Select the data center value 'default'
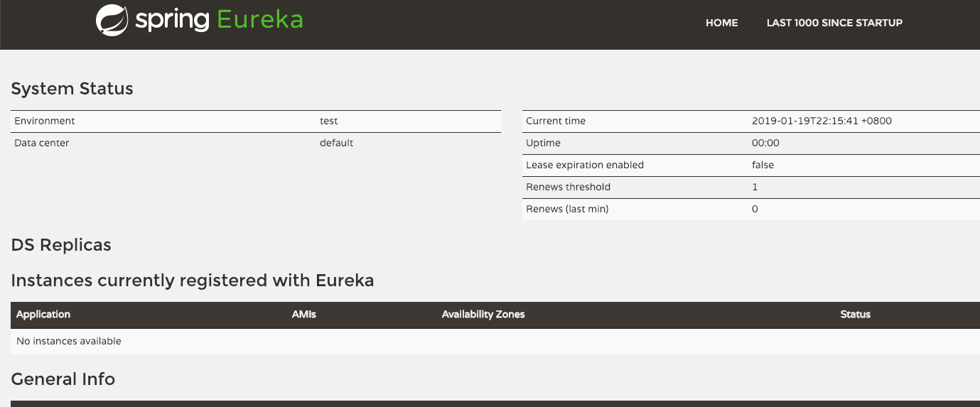This screenshot has width=980, height=407. click(x=336, y=143)
